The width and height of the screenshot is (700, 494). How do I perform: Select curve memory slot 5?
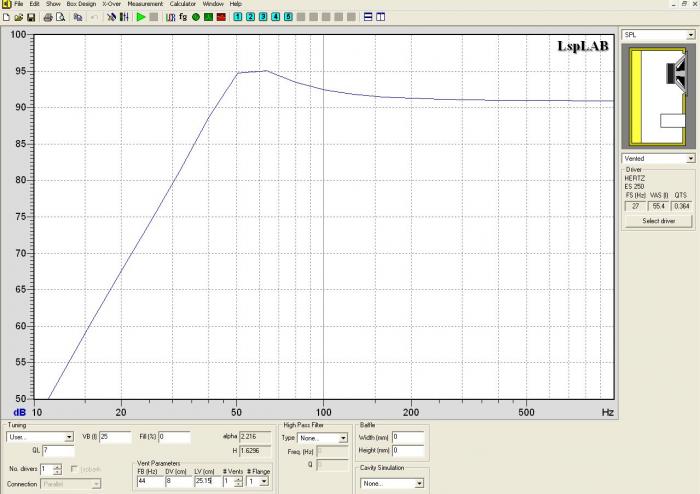pyautogui.click(x=288, y=17)
